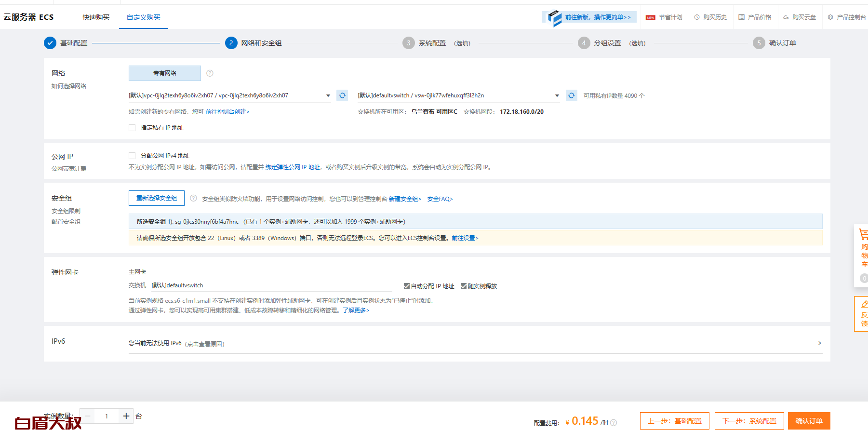868x444 pixels.
Task: Click the help icon beside 专有网络
Action: click(210, 73)
